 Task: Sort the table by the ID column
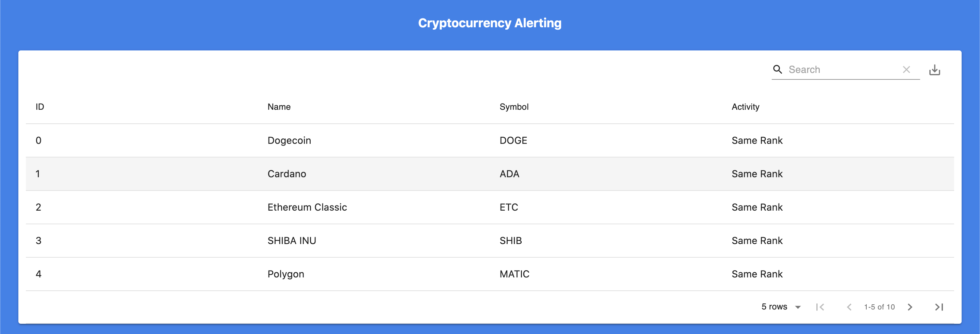click(x=39, y=107)
